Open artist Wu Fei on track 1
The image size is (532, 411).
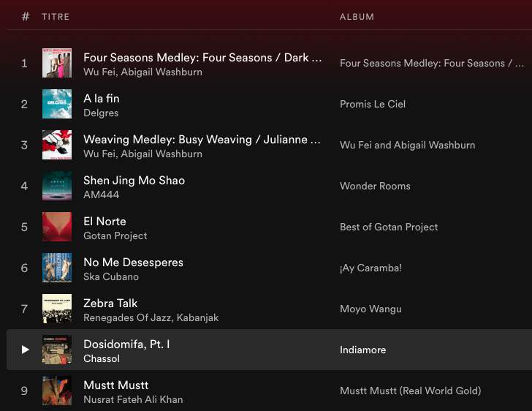click(x=99, y=72)
